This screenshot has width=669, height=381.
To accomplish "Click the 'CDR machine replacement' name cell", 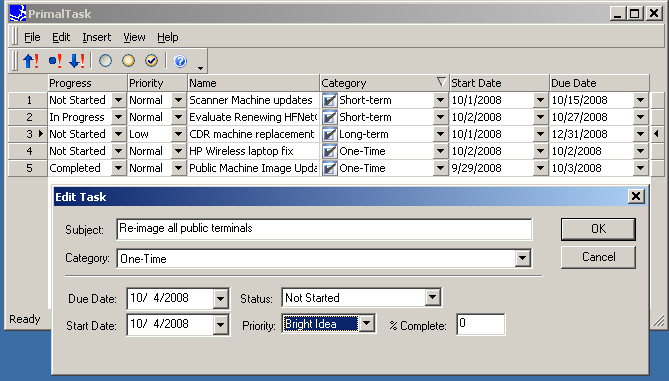I will [253, 134].
